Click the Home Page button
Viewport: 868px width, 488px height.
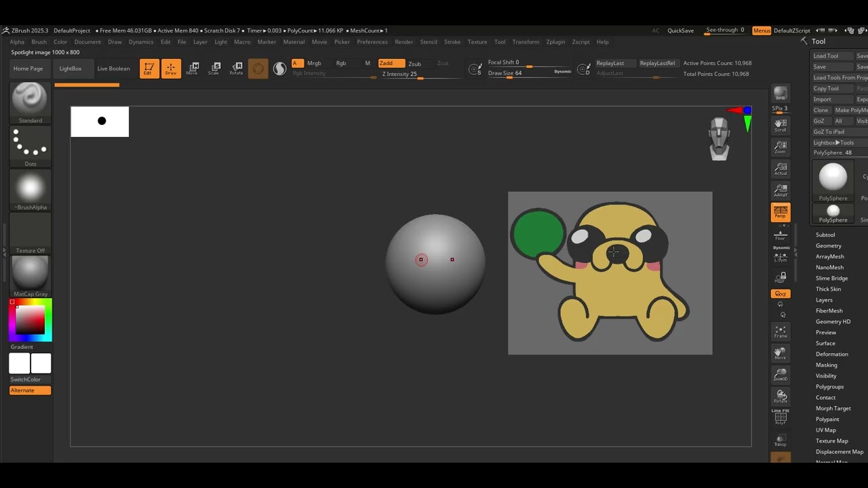[x=28, y=68]
